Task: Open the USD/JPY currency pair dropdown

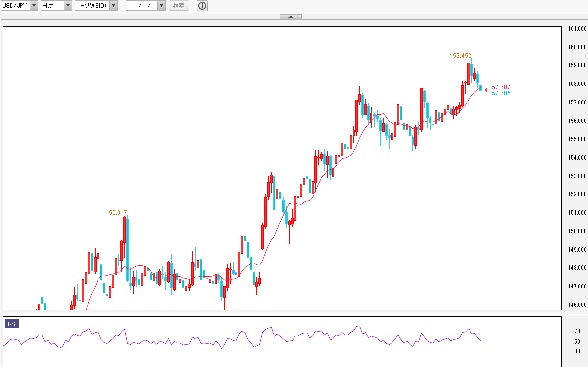Action: (33, 6)
